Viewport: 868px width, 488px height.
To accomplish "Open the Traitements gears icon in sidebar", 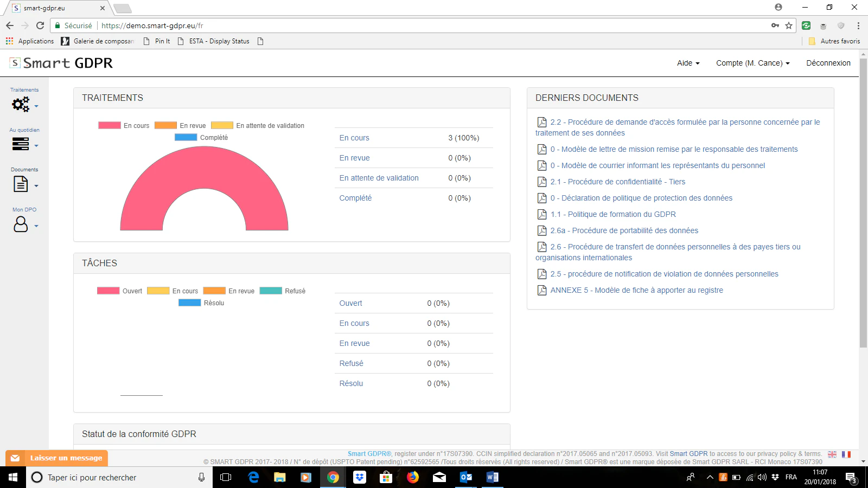I will [21, 104].
